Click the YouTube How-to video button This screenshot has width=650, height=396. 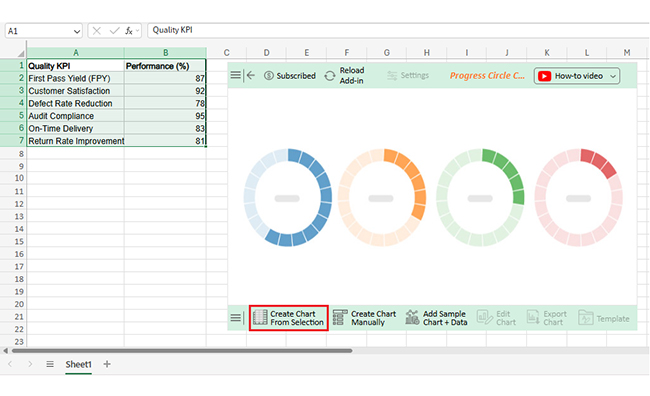click(x=577, y=76)
